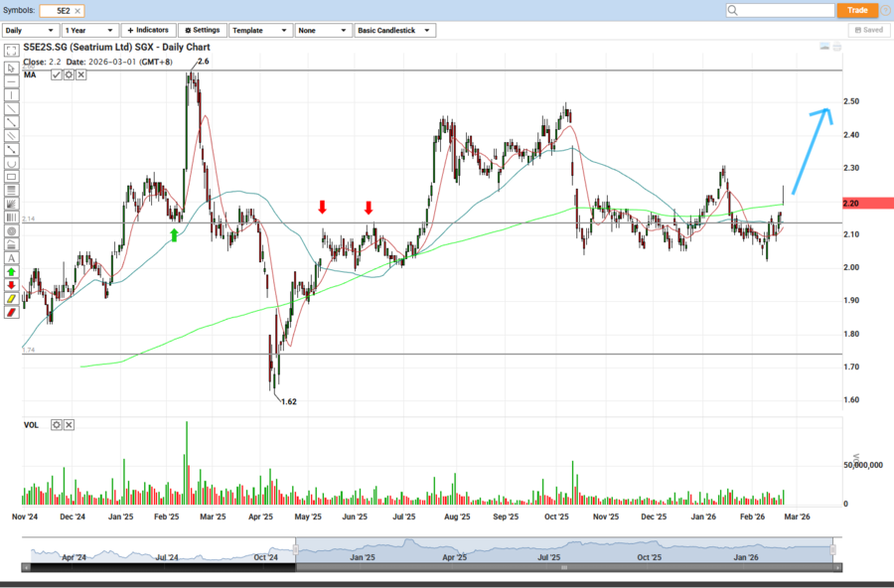
Task: Open the chart Settings menu
Action: (203, 31)
